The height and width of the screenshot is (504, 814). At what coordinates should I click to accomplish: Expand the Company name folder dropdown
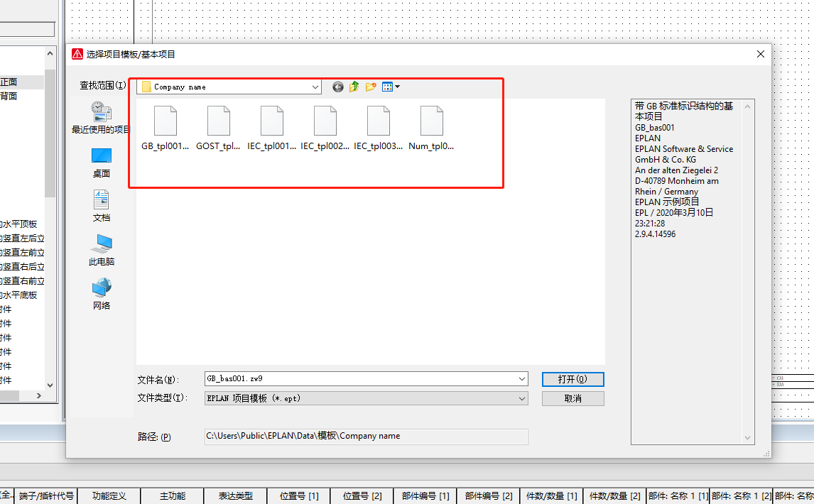(x=315, y=87)
